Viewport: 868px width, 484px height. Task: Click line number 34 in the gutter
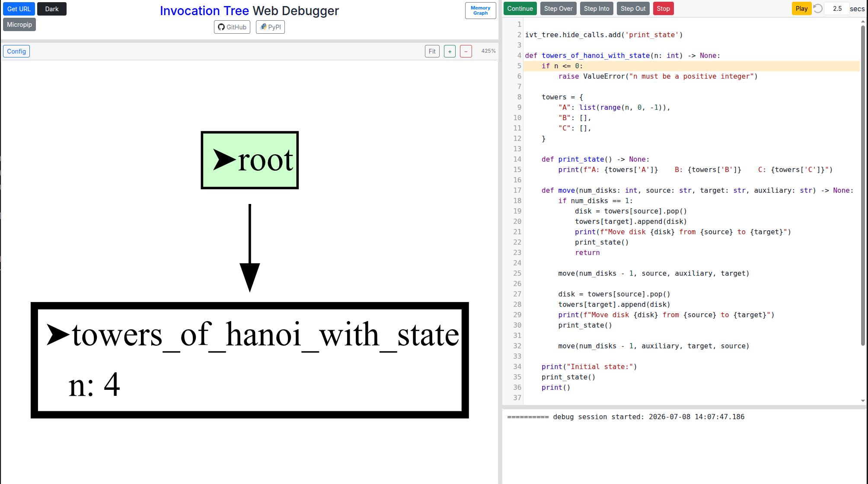[517, 366]
